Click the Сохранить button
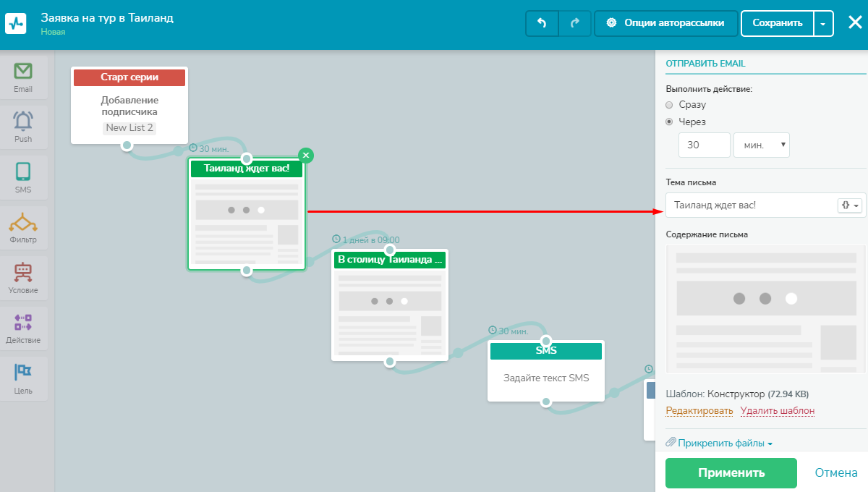868x492 pixels. pyautogui.click(x=778, y=23)
